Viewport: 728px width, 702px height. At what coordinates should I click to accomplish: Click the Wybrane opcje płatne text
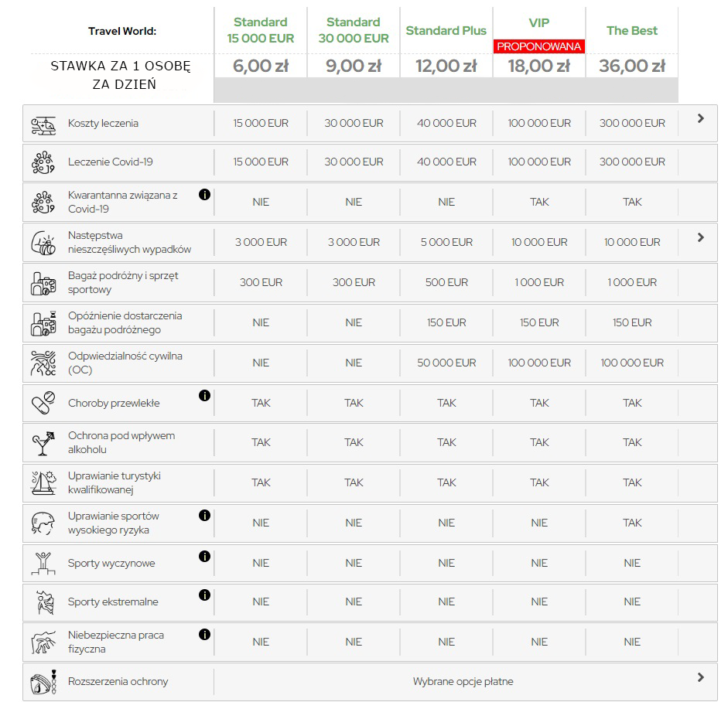tap(463, 681)
